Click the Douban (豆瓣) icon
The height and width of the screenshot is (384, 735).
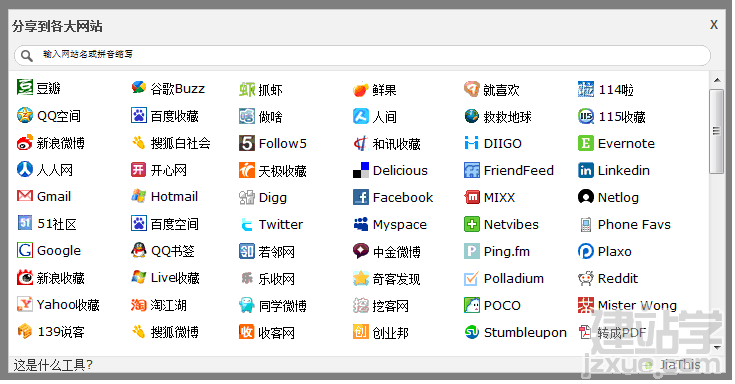[24, 88]
